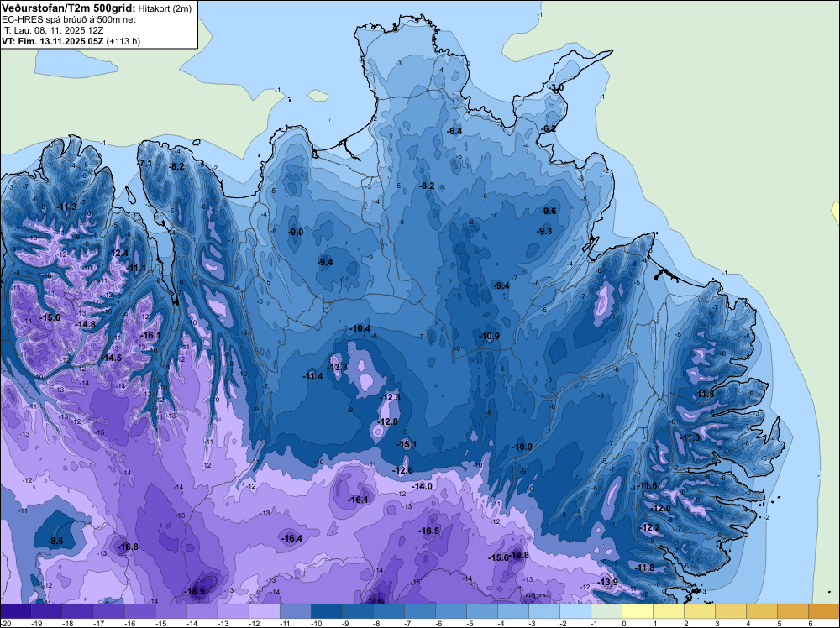Click the -10.4 temperature label
The height and width of the screenshot is (628, 840).
[360, 328]
